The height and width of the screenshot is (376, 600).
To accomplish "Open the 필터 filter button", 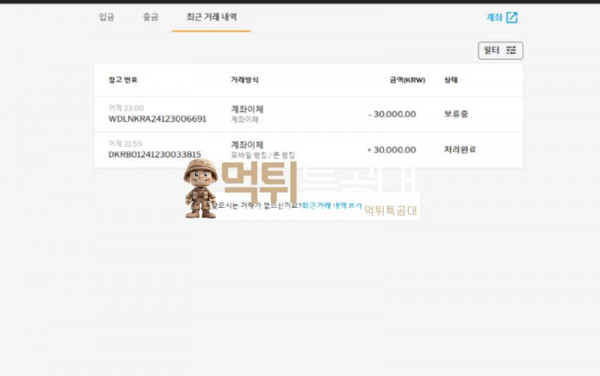I will coord(500,50).
